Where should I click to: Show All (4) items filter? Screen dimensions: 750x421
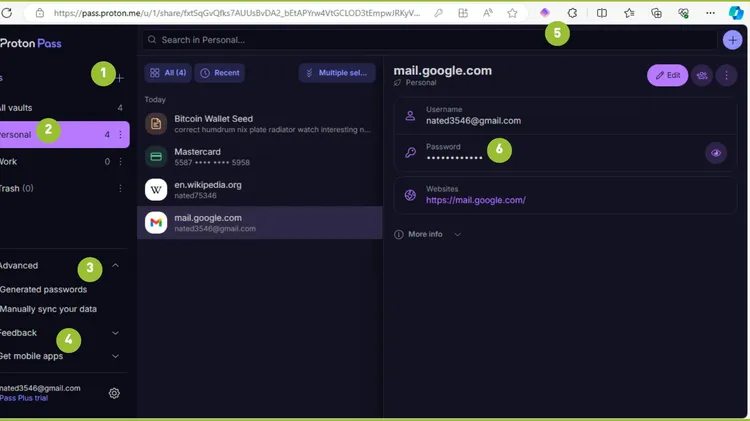[x=168, y=73]
